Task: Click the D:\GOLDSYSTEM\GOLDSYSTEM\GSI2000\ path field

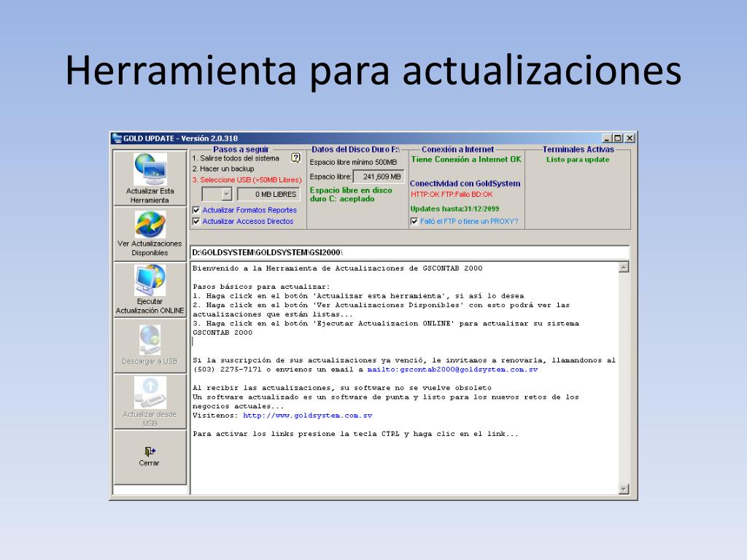Action: 410,252
